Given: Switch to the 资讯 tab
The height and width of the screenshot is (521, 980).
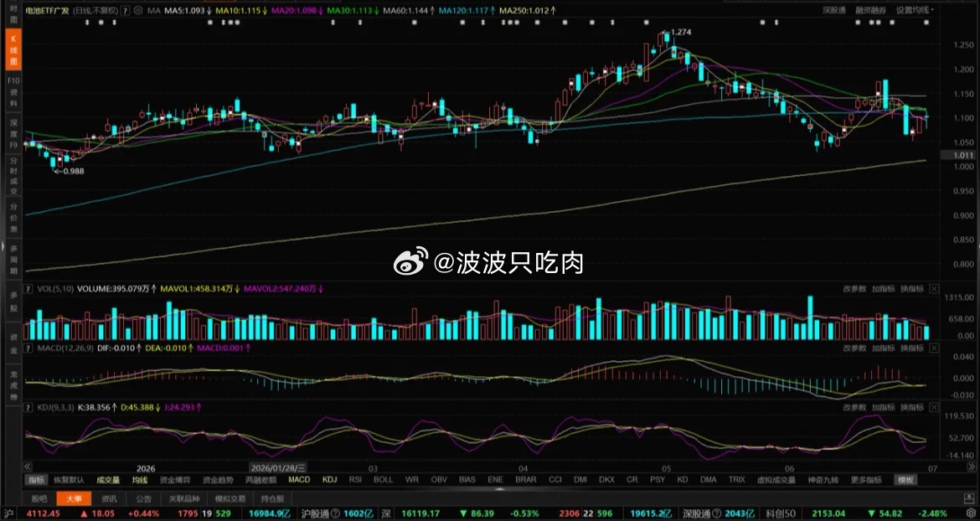Looking at the screenshot, I should pos(109,498).
